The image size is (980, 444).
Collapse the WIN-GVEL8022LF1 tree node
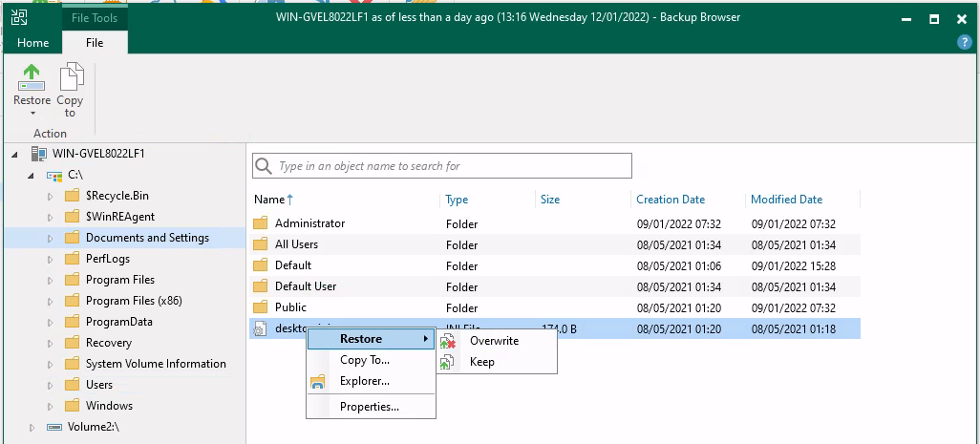(x=15, y=155)
